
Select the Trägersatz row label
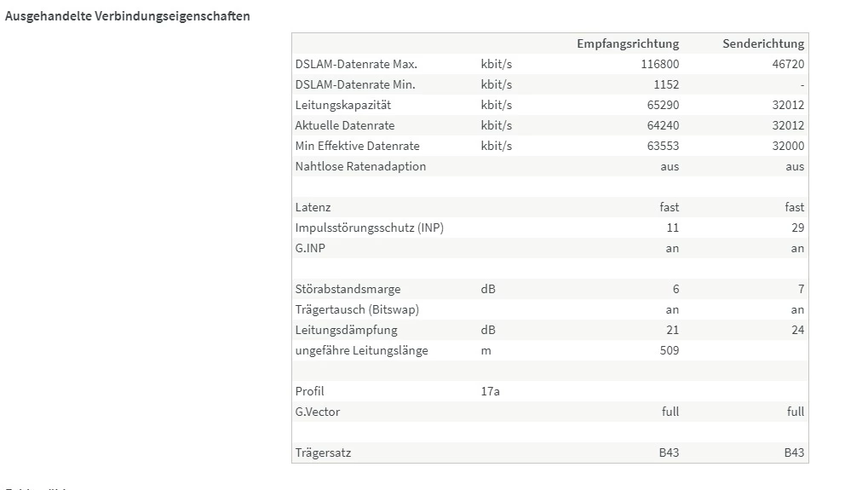pos(323,453)
